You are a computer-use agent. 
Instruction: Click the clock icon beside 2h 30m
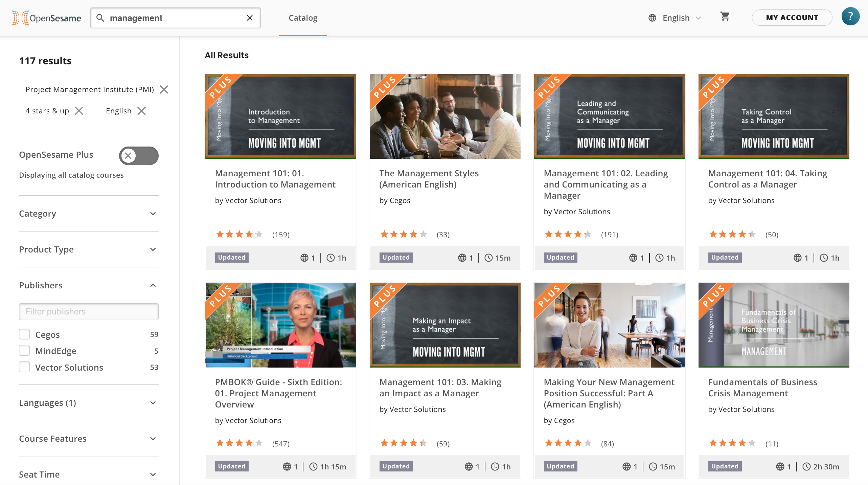coord(806,467)
